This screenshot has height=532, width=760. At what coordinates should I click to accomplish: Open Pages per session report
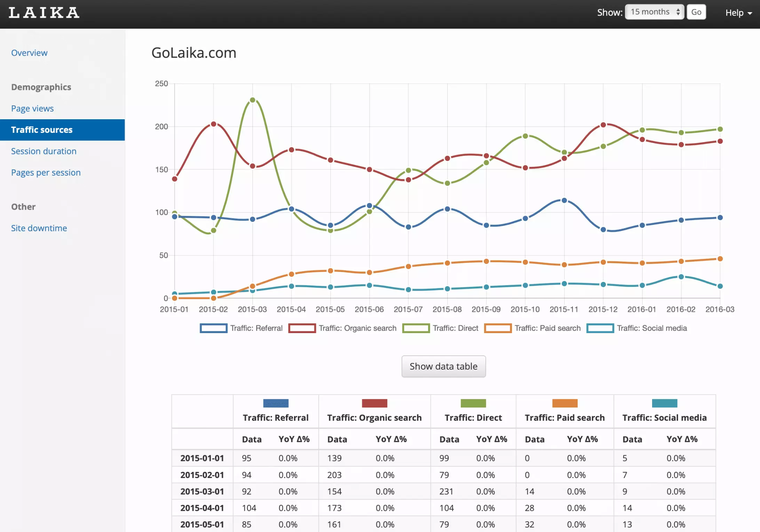pyautogui.click(x=46, y=172)
